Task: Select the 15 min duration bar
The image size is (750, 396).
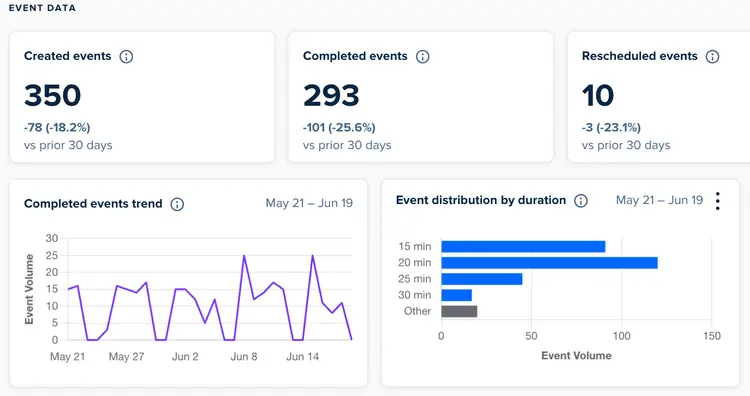Action: click(523, 247)
